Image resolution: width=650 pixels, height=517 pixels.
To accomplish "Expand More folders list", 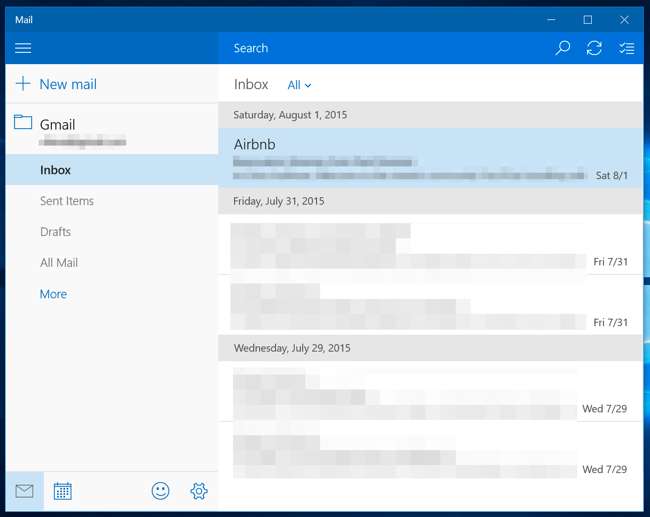I will 53,294.
